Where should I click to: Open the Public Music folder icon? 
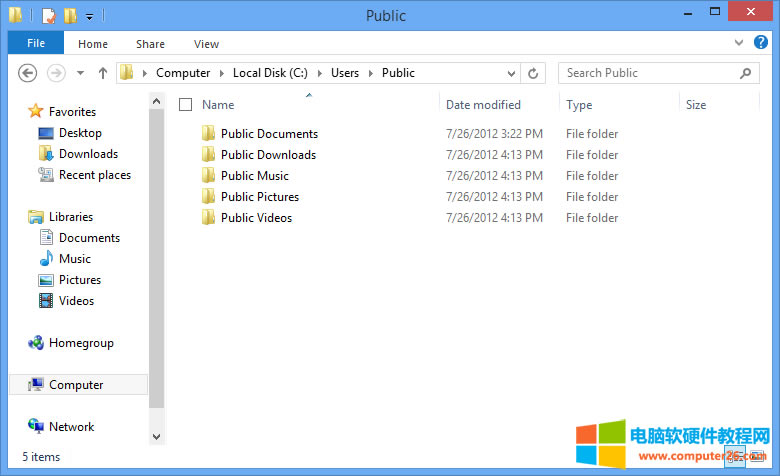tap(208, 176)
